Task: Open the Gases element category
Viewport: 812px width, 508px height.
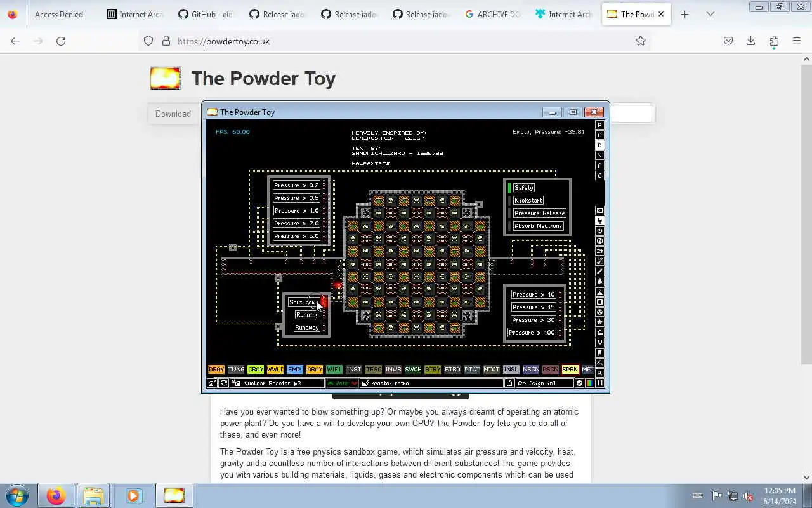Action: (599, 272)
